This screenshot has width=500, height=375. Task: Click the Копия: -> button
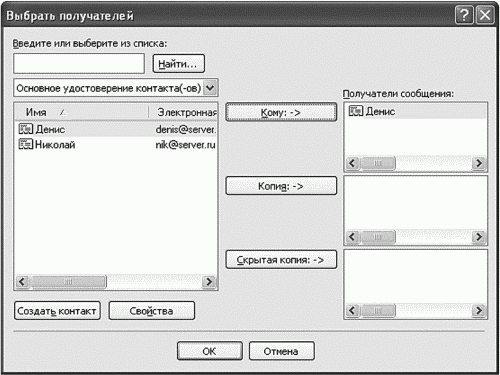281,186
